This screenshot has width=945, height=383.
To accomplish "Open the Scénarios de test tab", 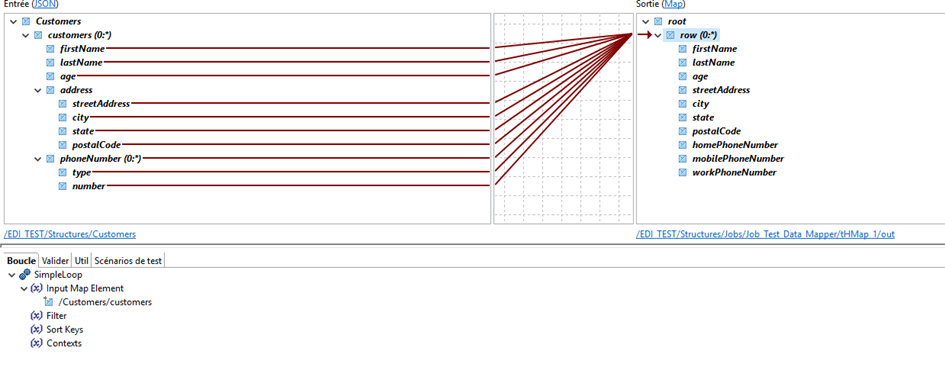I will pyautogui.click(x=128, y=261).
